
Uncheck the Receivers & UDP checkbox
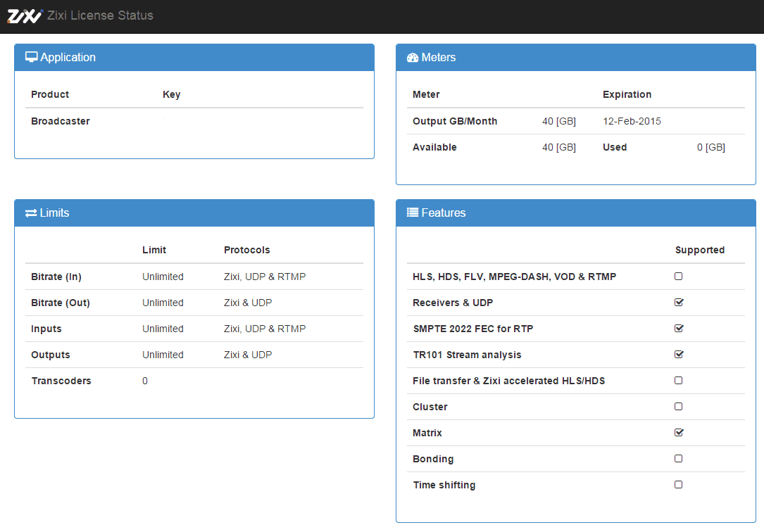(679, 303)
